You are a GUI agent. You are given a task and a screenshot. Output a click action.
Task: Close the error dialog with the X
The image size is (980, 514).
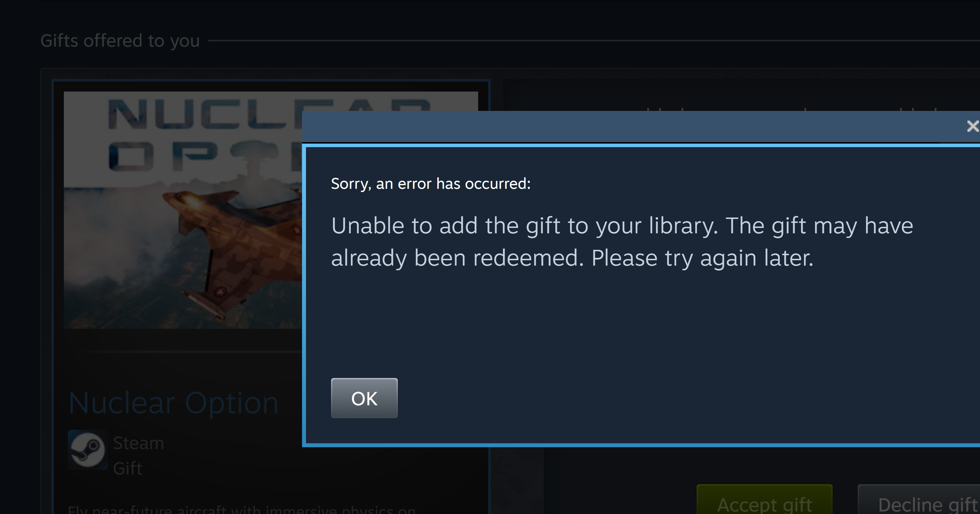[x=972, y=126]
